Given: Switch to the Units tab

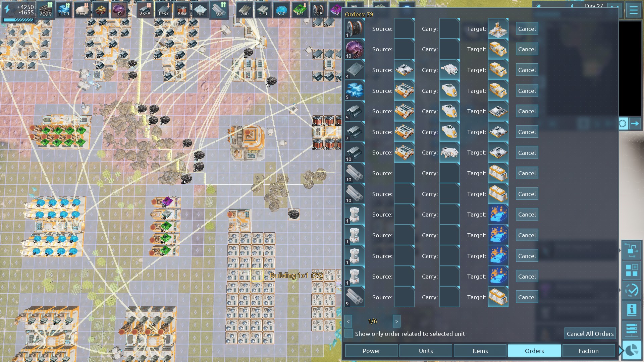Looking at the screenshot, I should (x=426, y=351).
